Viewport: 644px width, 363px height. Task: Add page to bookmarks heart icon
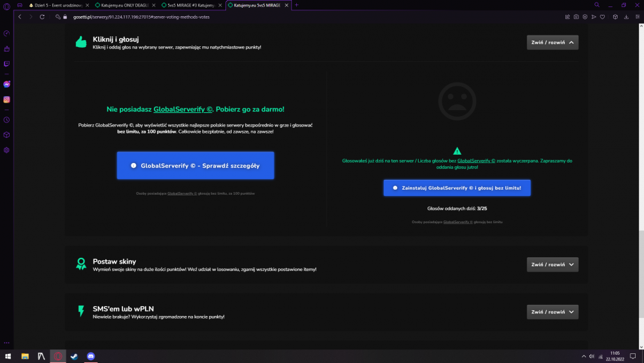(x=603, y=17)
